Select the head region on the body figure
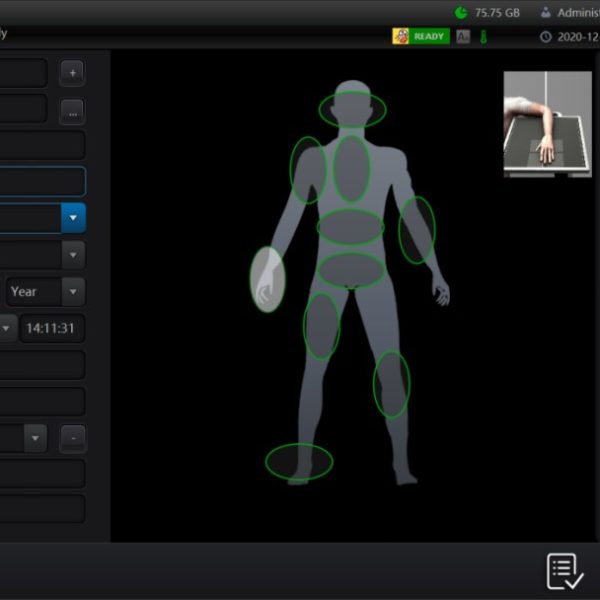Viewport: 600px width, 600px height. [352, 108]
